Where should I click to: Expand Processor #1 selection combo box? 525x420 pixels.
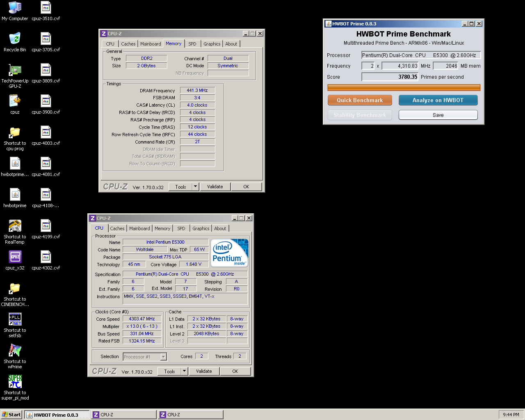(145, 357)
